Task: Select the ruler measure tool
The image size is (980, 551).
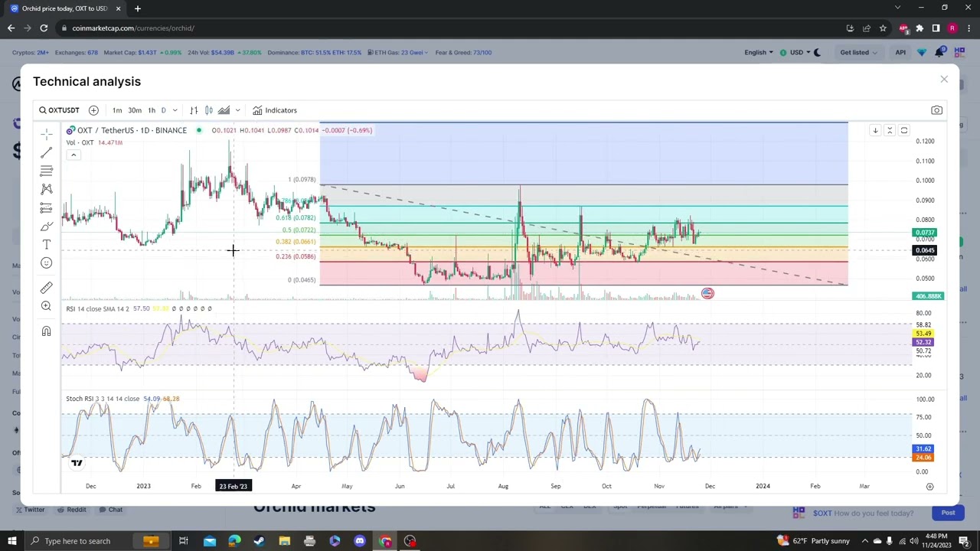Action: tap(46, 288)
